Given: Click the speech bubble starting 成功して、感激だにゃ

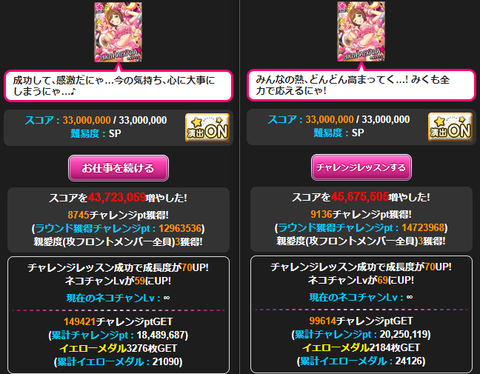Looking at the screenshot, I should (118, 86).
